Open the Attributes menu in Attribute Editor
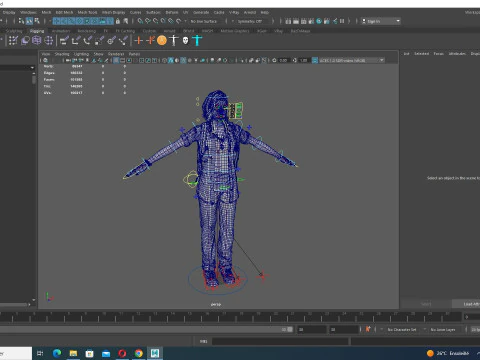The height and width of the screenshot is (360, 480). click(457, 54)
